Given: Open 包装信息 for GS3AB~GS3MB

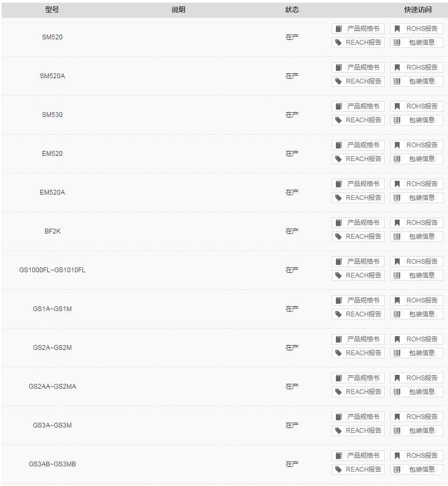Looking at the screenshot, I should coord(417,470).
